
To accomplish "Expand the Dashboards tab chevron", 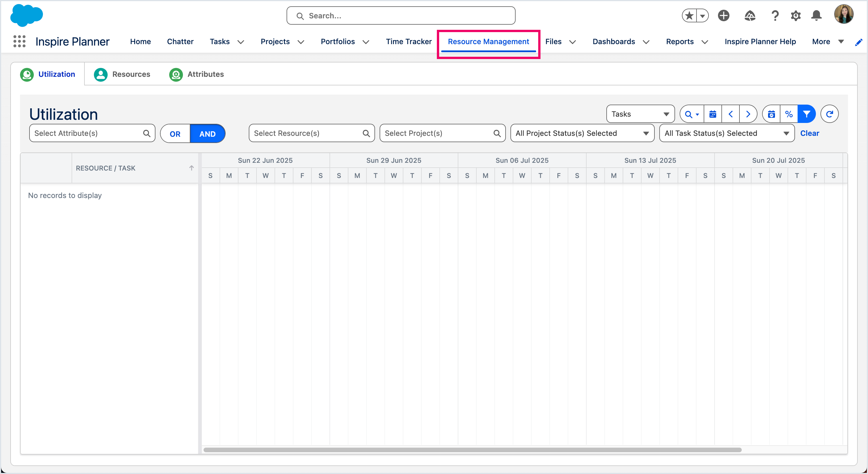I will pyautogui.click(x=646, y=42).
